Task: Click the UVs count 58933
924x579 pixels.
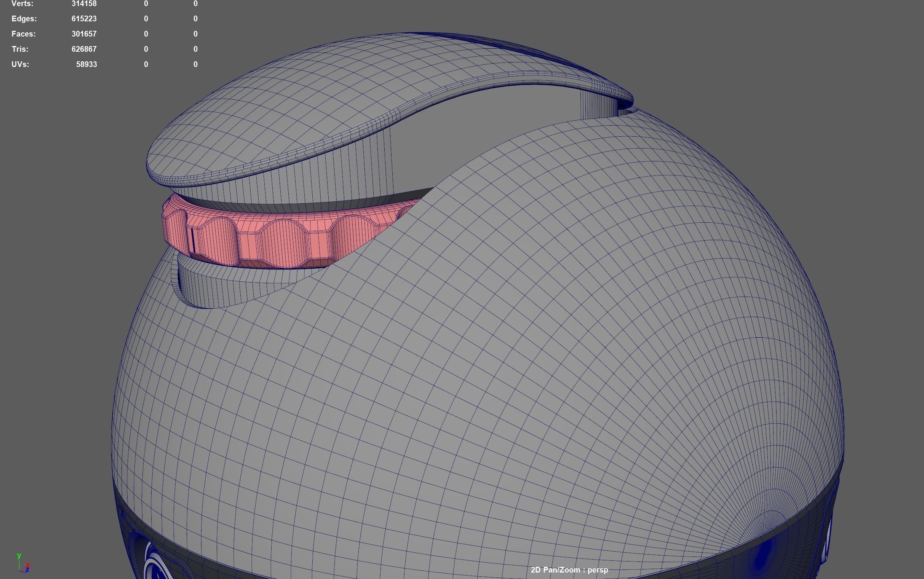Action: tap(86, 65)
